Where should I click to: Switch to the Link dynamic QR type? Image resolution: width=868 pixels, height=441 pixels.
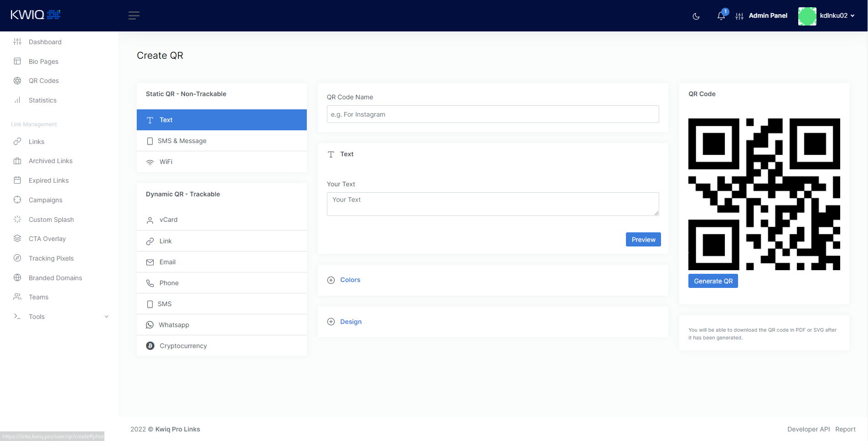coord(165,241)
